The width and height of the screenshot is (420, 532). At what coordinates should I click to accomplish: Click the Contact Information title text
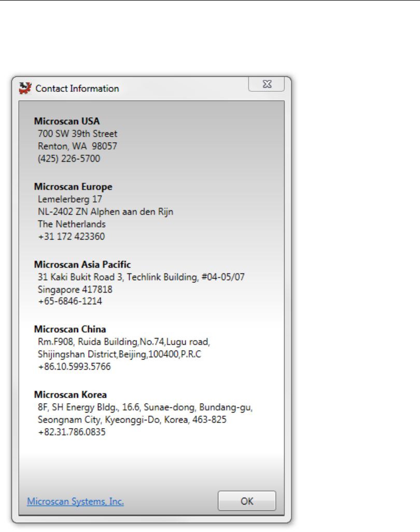(77, 89)
